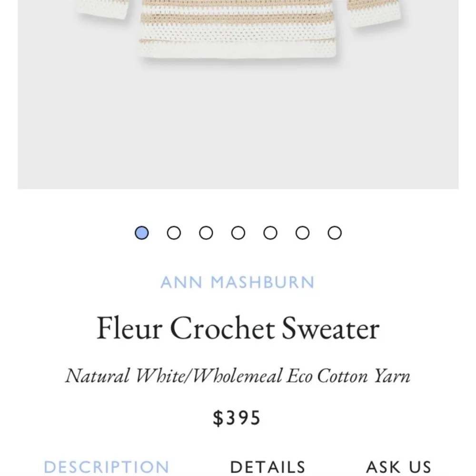Select the sixth carousel dot

coord(301,233)
